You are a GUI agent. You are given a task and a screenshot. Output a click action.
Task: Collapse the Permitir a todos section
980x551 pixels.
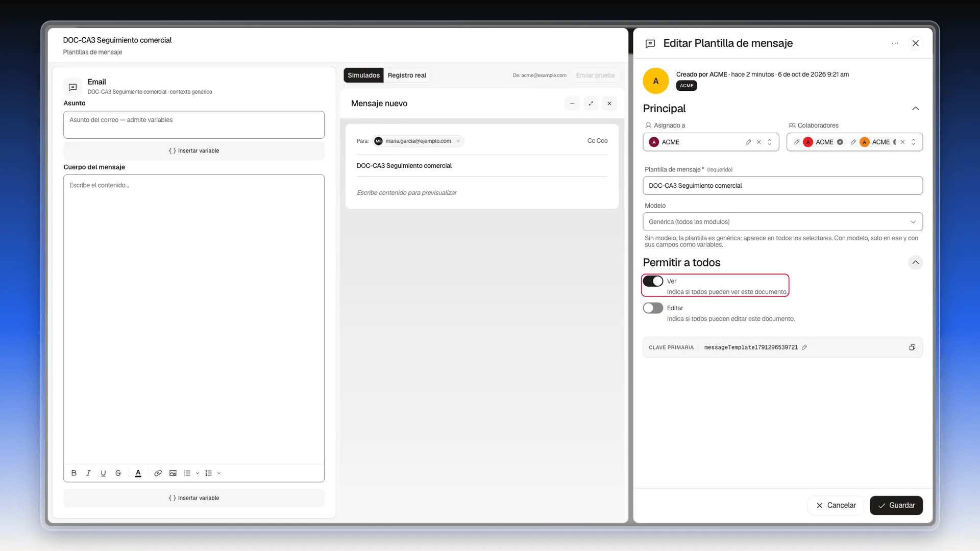916,263
